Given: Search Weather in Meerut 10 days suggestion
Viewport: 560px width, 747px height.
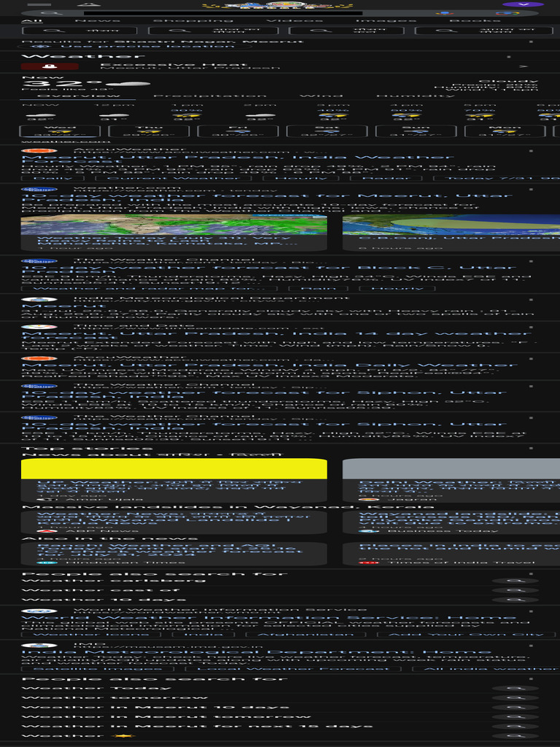Looking at the screenshot, I should (x=155, y=708).
